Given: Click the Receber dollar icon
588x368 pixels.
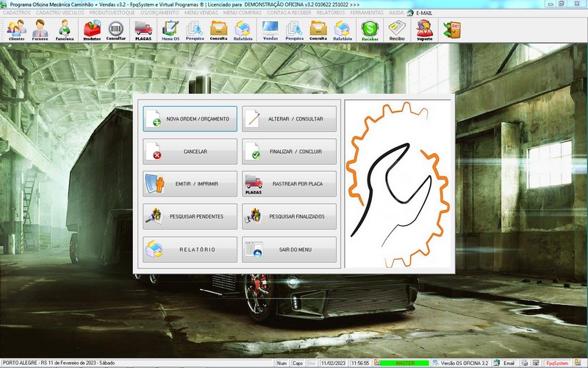Looking at the screenshot, I should pyautogui.click(x=370, y=30).
